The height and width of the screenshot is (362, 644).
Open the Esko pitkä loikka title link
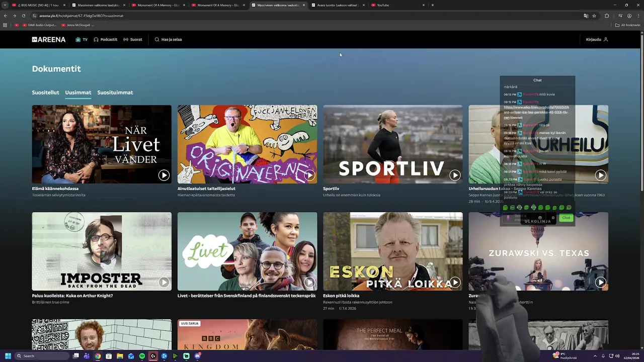341,296
